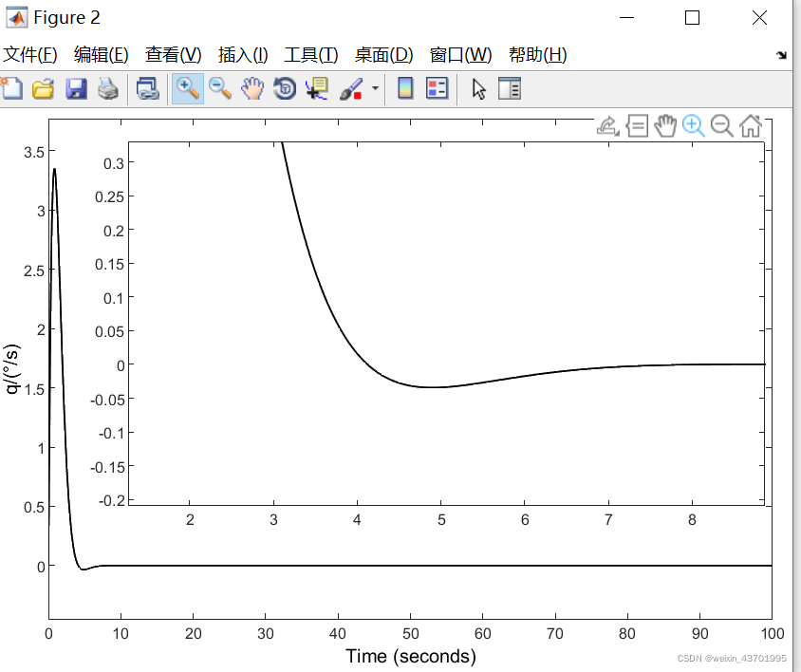Click the dock figure arrow in the menu bar
Image resolution: width=801 pixels, height=672 pixels.
(781, 55)
